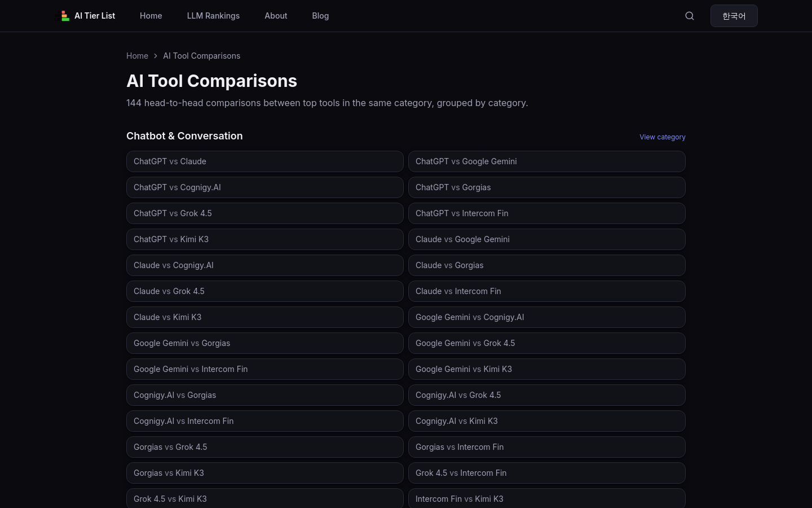Open Gorgias vs Intercom Fin comparison

(547, 447)
